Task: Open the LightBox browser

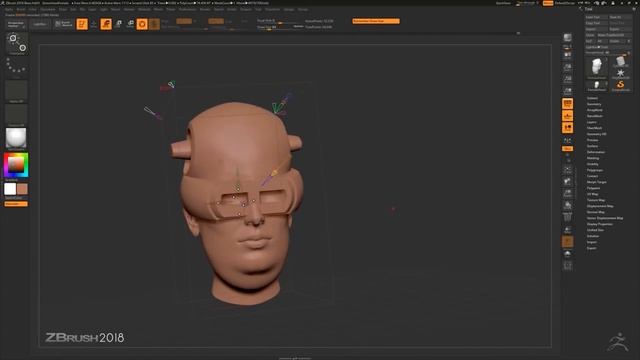Action: 40,24
